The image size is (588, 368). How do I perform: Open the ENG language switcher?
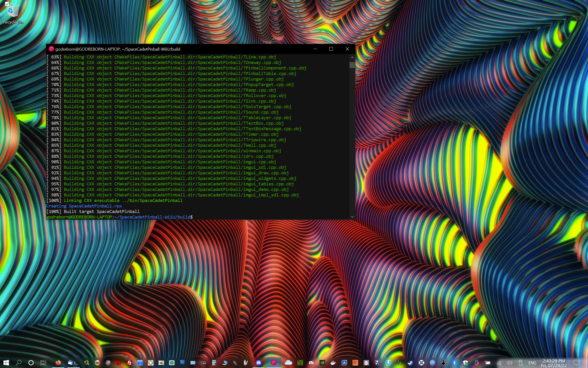click(532, 363)
